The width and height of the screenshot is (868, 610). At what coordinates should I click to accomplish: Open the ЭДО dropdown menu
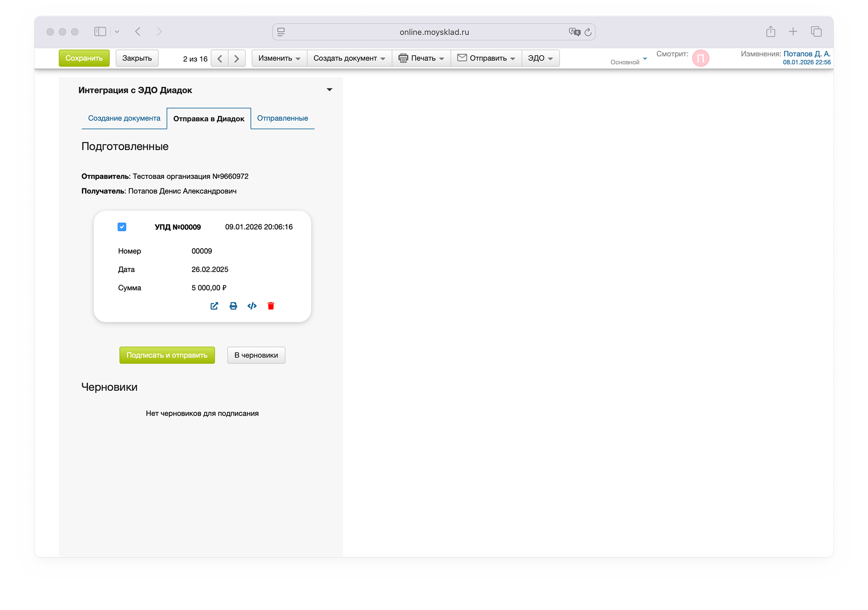coord(540,58)
